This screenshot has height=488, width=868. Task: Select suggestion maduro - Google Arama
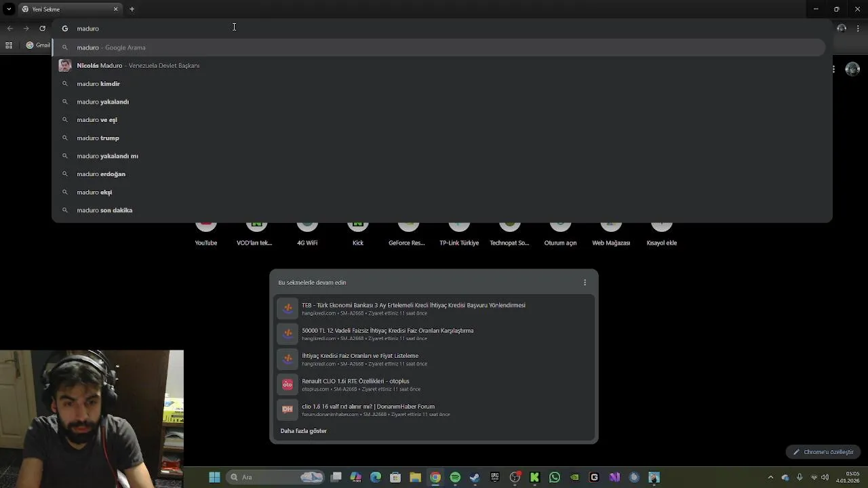click(439, 47)
